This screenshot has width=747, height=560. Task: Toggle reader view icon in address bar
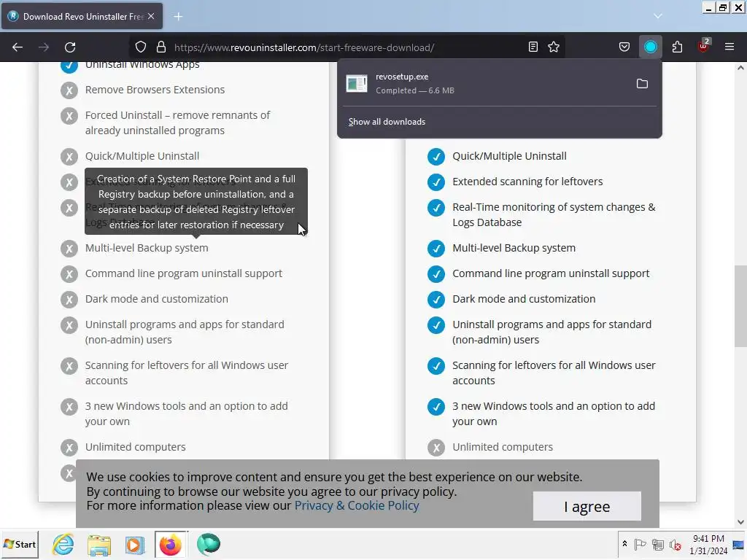pyautogui.click(x=533, y=47)
